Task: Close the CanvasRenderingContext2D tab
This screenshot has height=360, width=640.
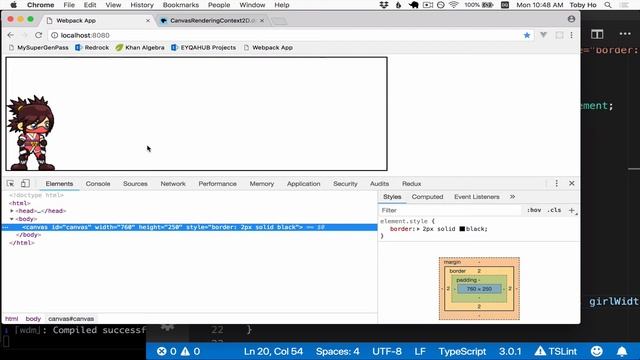Action: [262, 20]
